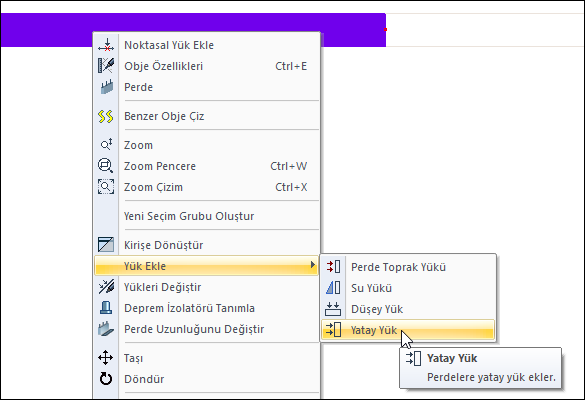Click the Deprem İzolatörü Tanımla icon

(x=106, y=308)
